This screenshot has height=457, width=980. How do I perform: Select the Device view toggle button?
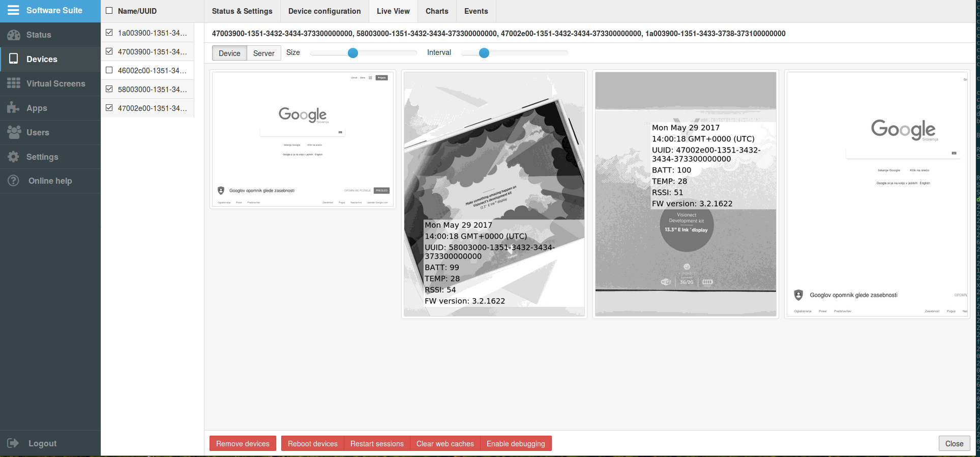229,53
